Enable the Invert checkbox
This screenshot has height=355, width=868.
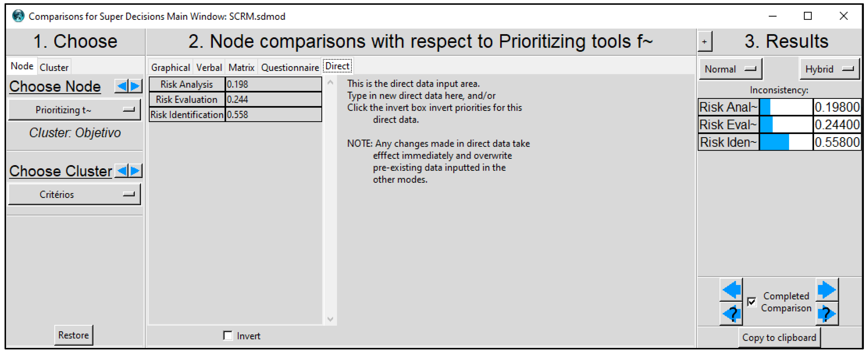[x=228, y=336]
